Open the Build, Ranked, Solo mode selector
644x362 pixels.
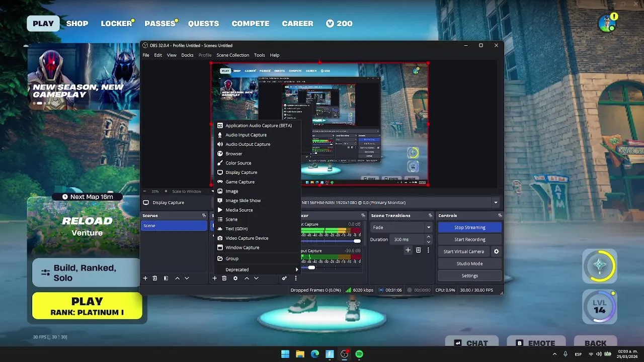tap(87, 273)
